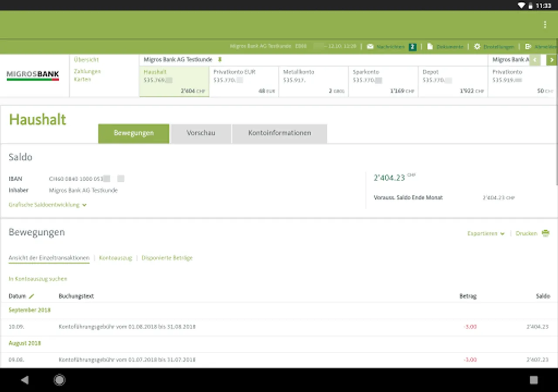Expand the Exportieren dropdown
This screenshot has width=558, height=392.
tap(486, 234)
